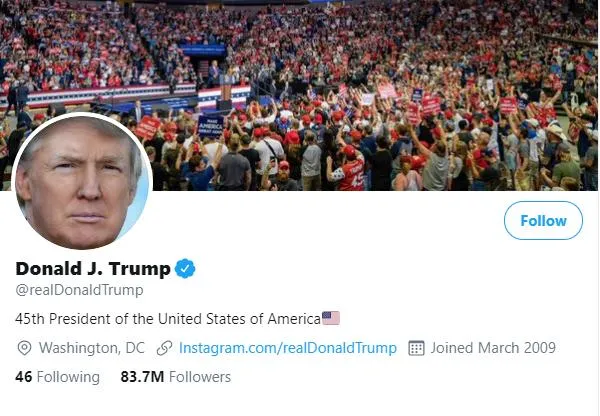Image resolution: width=600 pixels, height=416 pixels.
Task: Click the Washington, DC location text
Action: (x=92, y=348)
